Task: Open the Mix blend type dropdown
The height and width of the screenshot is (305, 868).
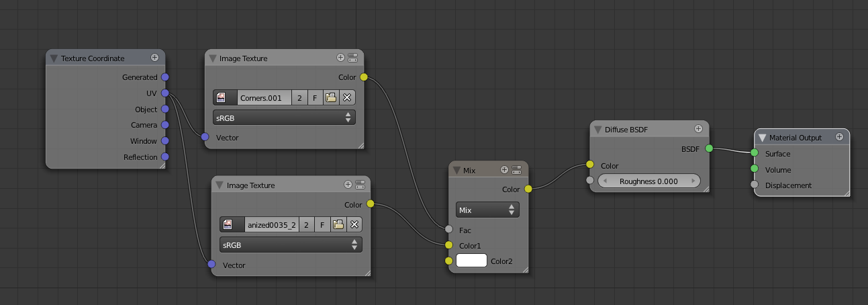Action: (487, 210)
